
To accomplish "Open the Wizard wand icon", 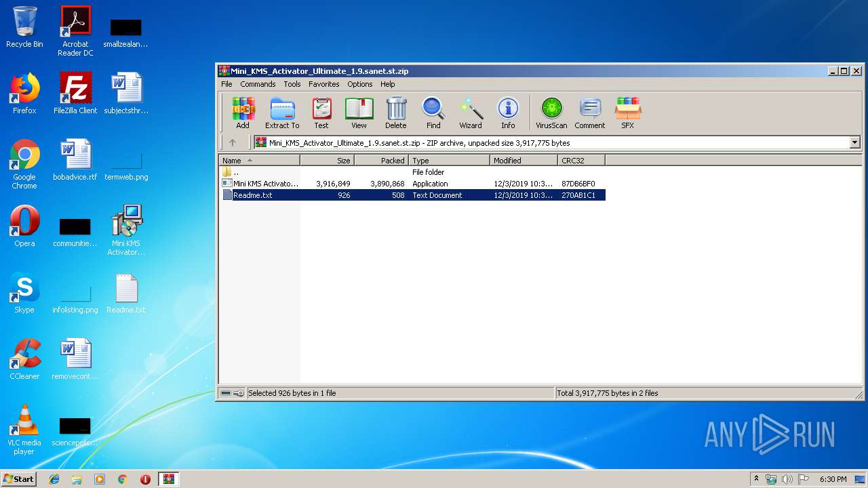I will pyautogui.click(x=471, y=113).
